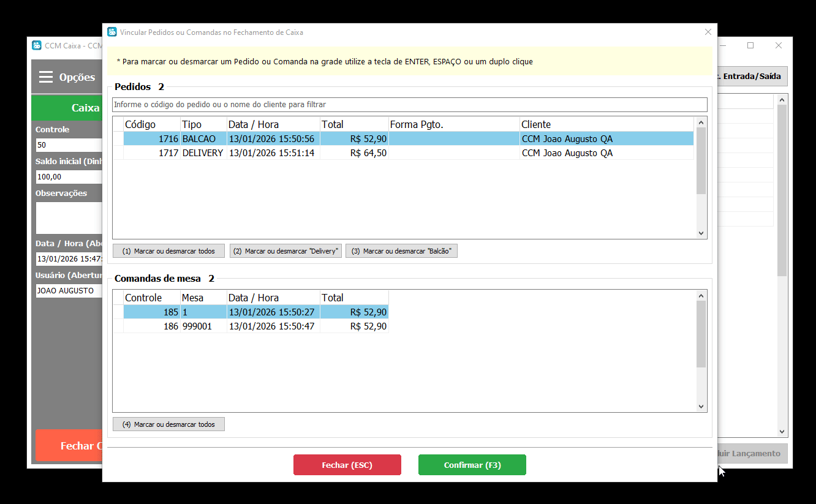816x504 pixels.
Task: Click the Opções hamburger menu icon
Action: click(x=46, y=77)
